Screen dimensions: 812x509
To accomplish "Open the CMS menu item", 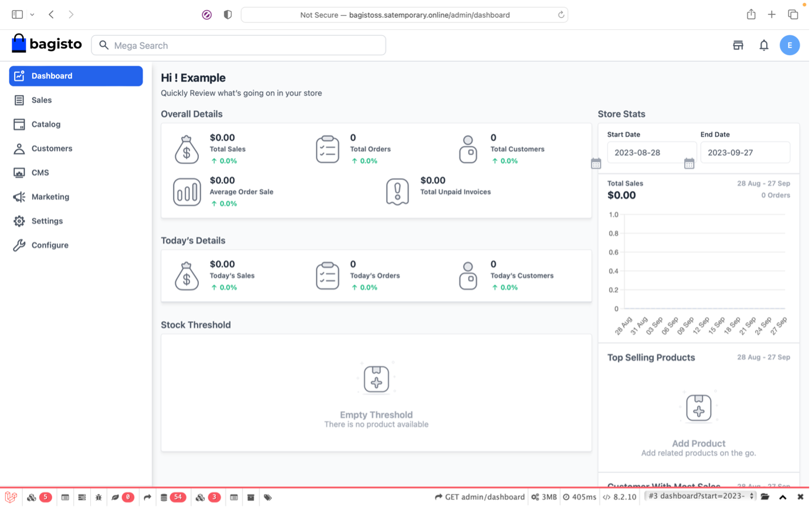I will (76, 173).
